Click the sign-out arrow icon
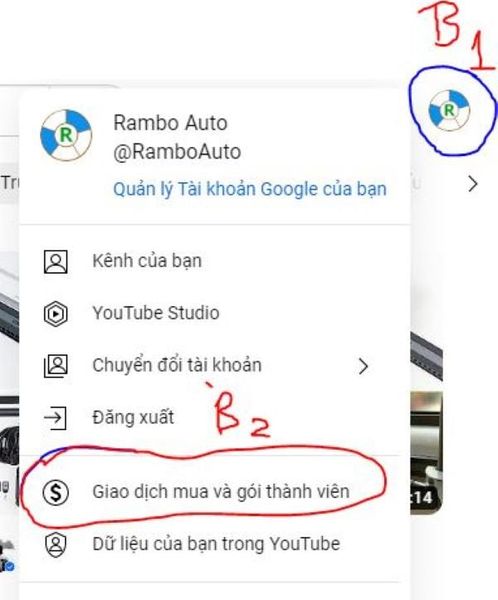The image size is (498, 600). tap(56, 417)
